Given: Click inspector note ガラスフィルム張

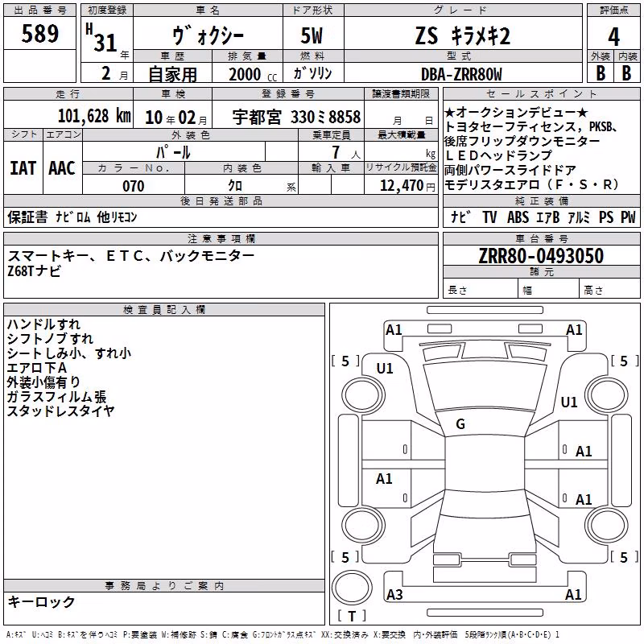Looking at the screenshot, I should pyautogui.click(x=56, y=396).
